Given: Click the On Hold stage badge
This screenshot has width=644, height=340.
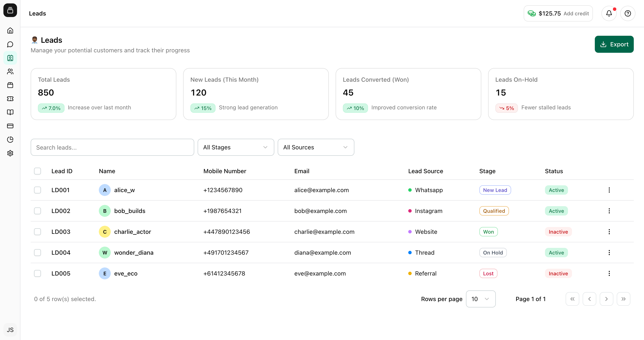Looking at the screenshot, I should coord(493,253).
